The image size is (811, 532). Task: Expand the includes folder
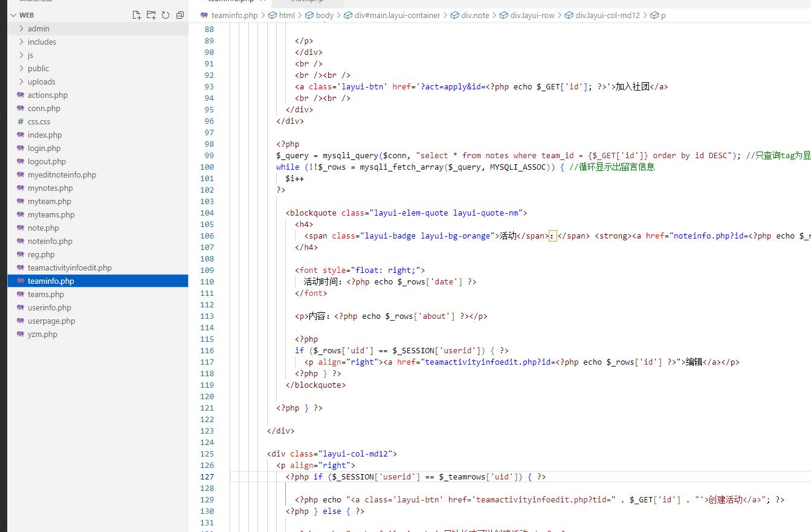[x=22, y=42]
